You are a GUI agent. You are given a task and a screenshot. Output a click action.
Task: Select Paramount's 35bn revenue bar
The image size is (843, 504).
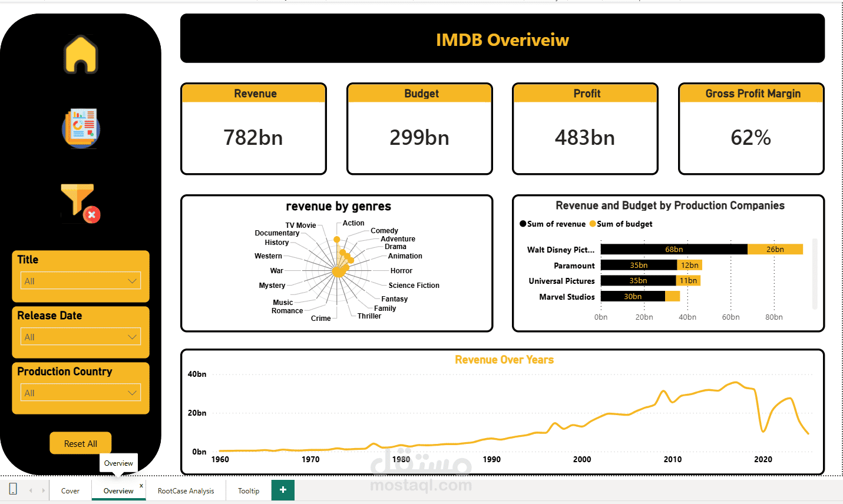[x=639, y=266]
